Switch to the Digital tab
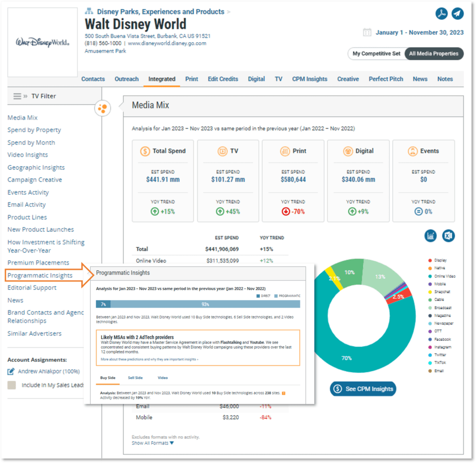Viewport: 476px width, 463px height. [x=256, y=79]
